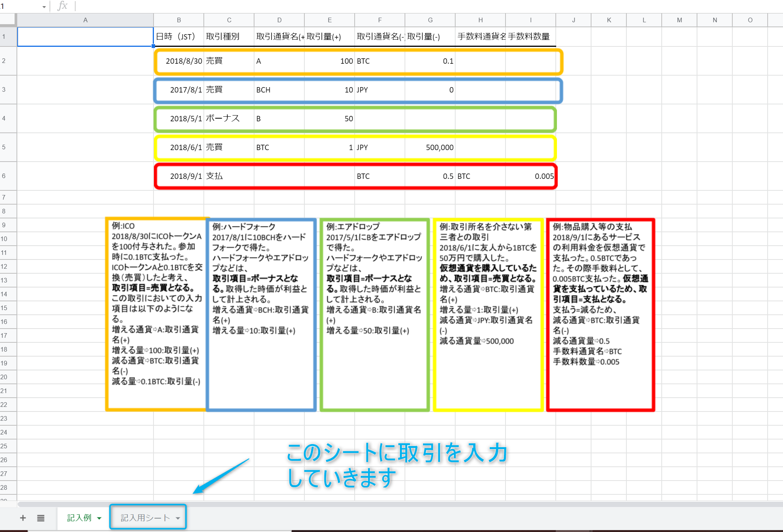Click the 例:ICO explanation text box

point(156,315)
